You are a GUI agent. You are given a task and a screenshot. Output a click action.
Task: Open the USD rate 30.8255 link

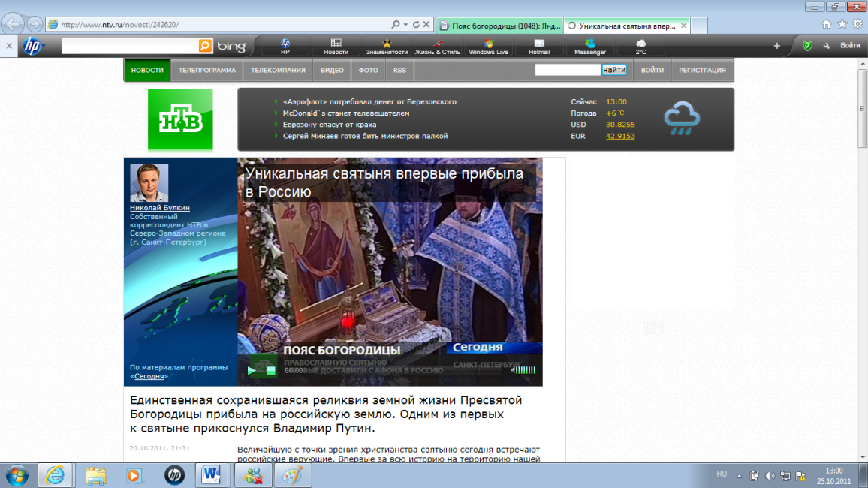pos(620,125)
